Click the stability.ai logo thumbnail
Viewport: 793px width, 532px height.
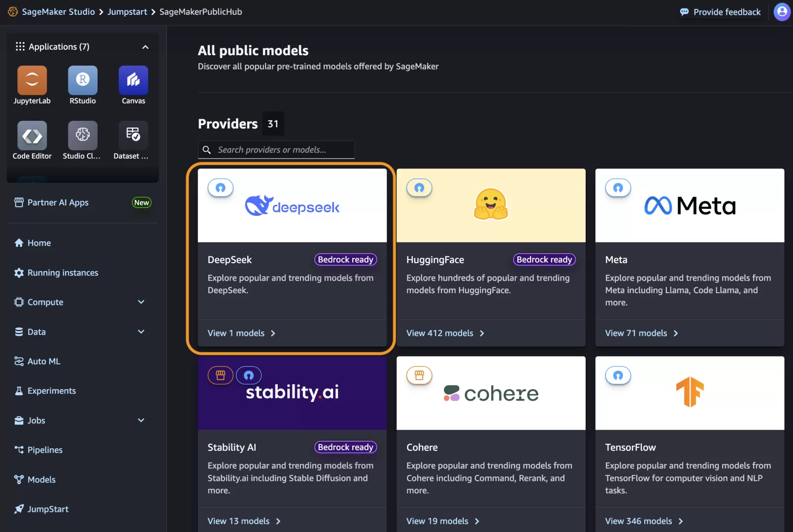pos(292,393)
